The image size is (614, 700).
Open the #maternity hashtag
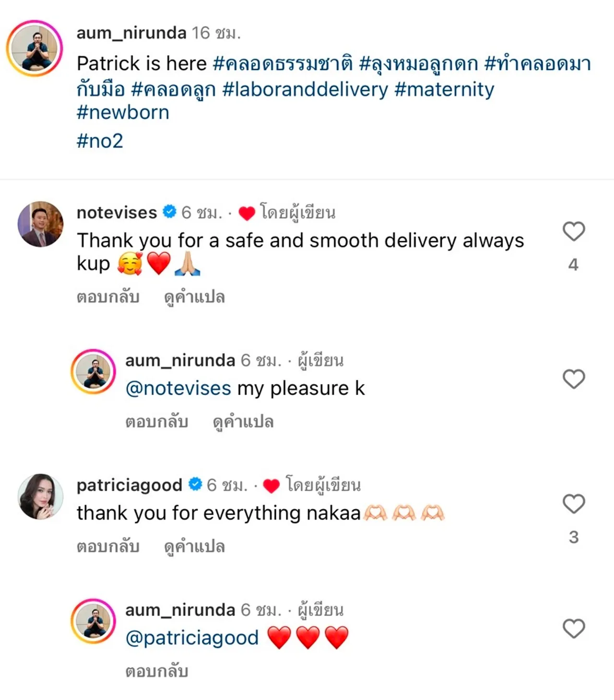click(444, 90)
